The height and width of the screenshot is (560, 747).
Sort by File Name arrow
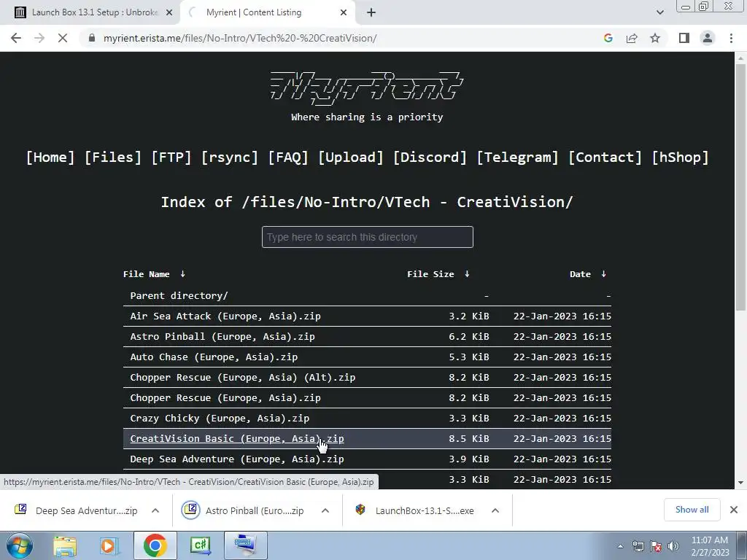click(182, 274)
